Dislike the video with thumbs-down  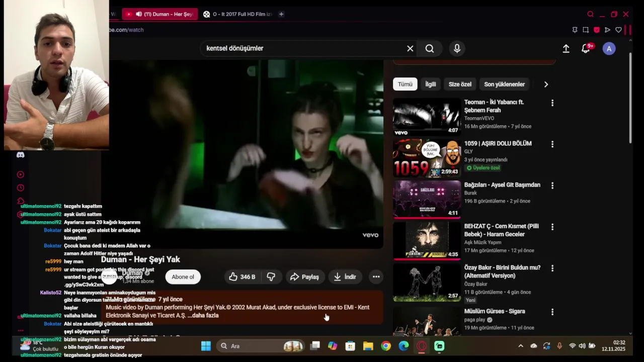(271, 277)
